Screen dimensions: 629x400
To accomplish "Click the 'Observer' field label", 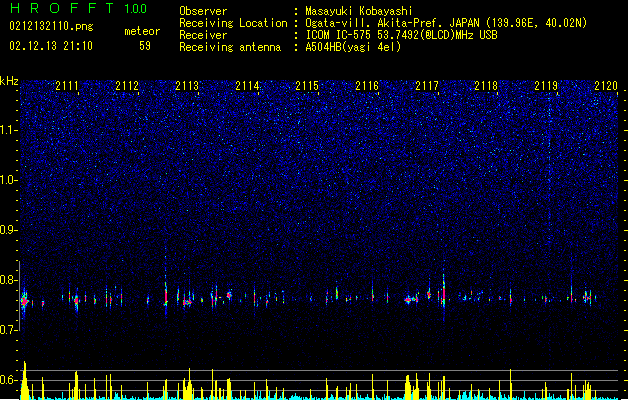I will point(203,11).
